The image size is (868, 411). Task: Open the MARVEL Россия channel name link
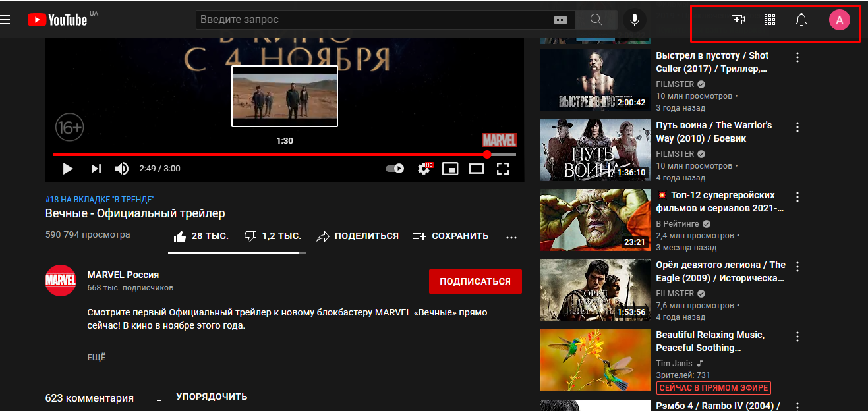(123, 275)
